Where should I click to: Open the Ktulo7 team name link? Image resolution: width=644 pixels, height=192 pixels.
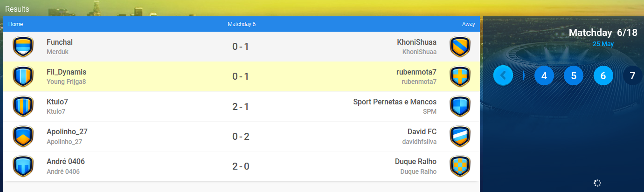[57, 102]
